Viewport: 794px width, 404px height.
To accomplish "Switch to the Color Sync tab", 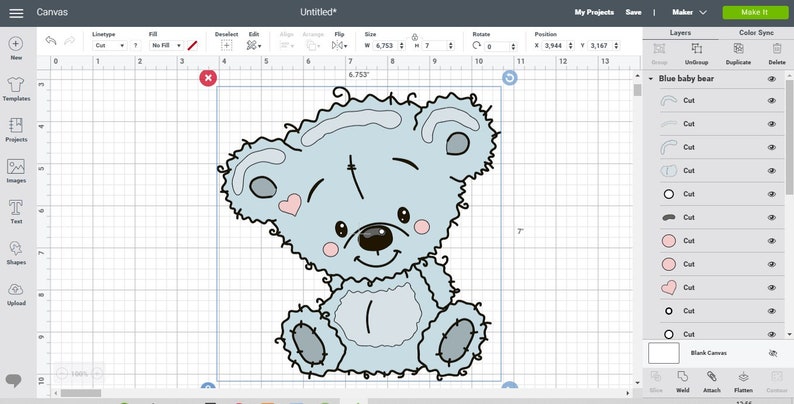I will [756, 33].
